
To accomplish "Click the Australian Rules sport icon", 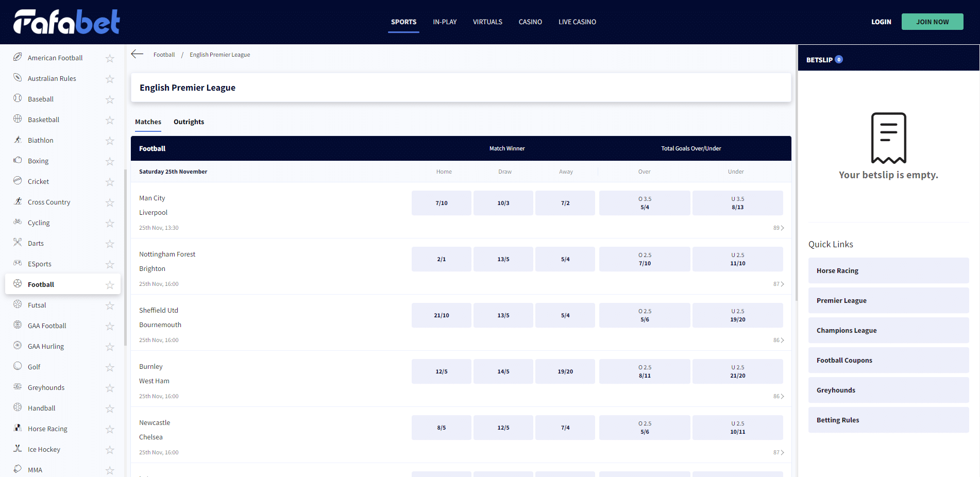I will pyautogui.click(x=18, y=78).
